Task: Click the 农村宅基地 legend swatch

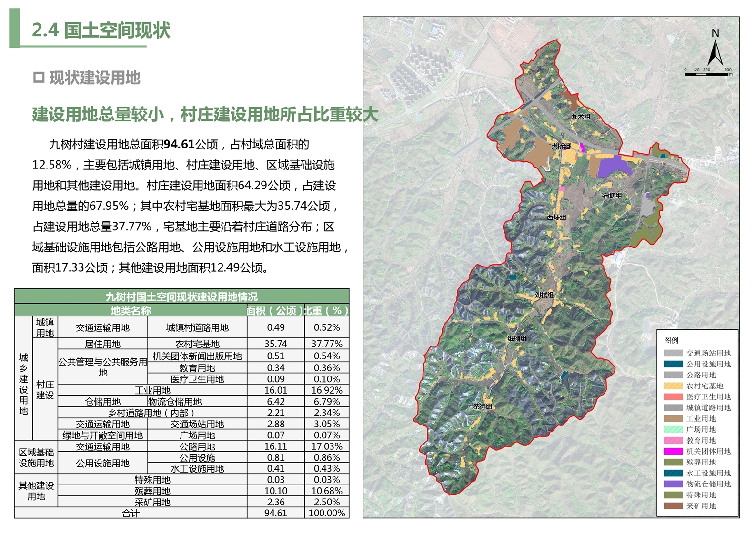Action: [x=673, y=386]
